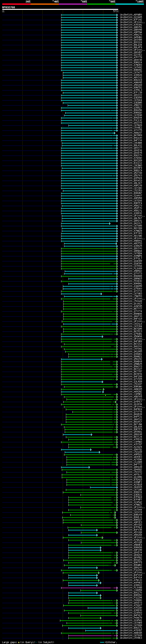The height and width of the screenshot is (644, 146).
Task: Select hit label UniRef100_Q8RX51
Action: click(x=131, y=27)
